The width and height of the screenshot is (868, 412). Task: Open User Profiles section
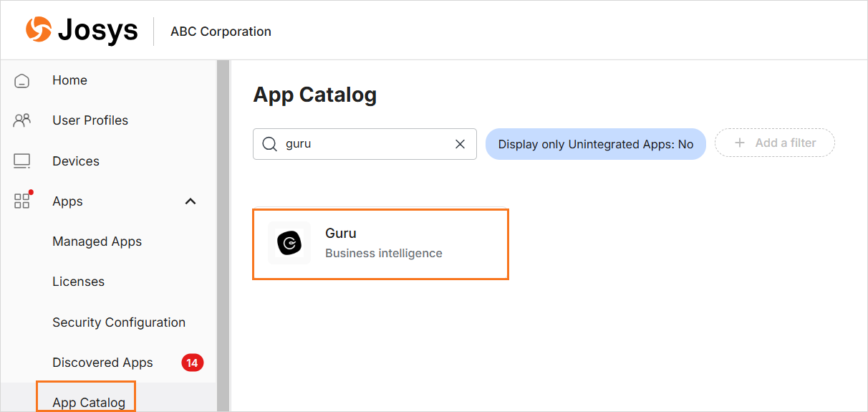[90, 120]
